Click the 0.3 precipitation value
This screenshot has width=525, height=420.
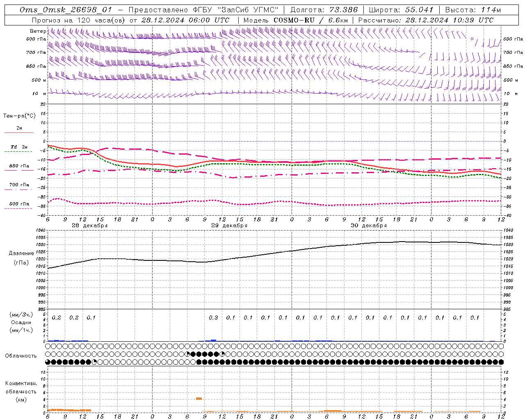tap(213, 317)
